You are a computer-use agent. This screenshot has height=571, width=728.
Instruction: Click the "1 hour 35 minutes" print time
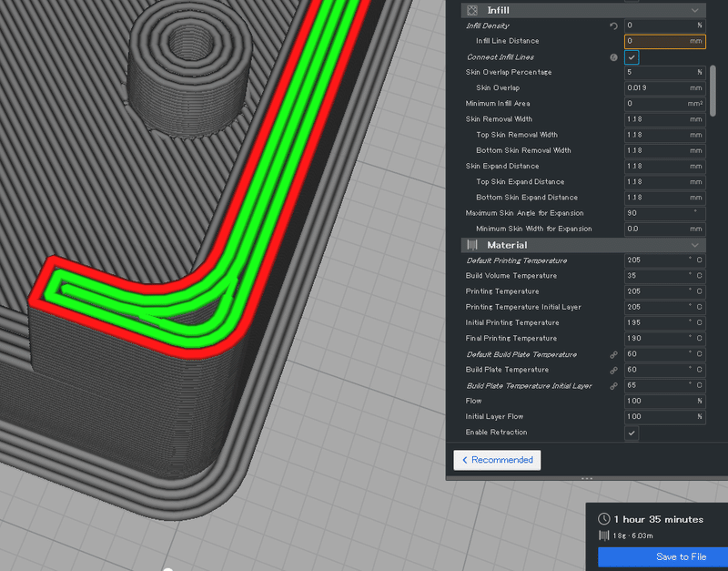tap(658, 519)
